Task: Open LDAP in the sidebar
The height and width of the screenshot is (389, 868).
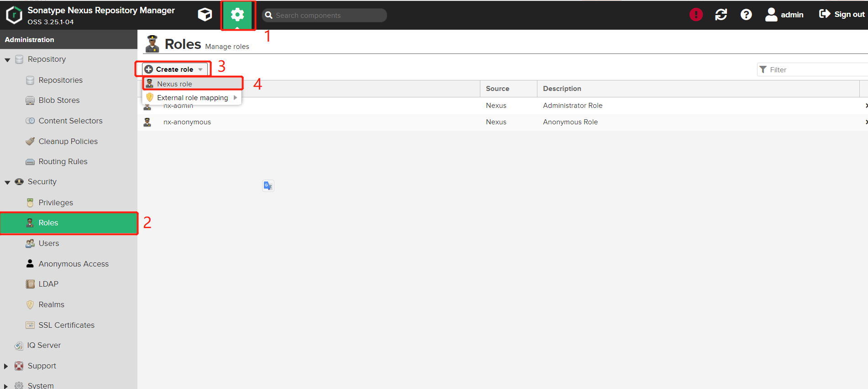Action: pos(48,284)
